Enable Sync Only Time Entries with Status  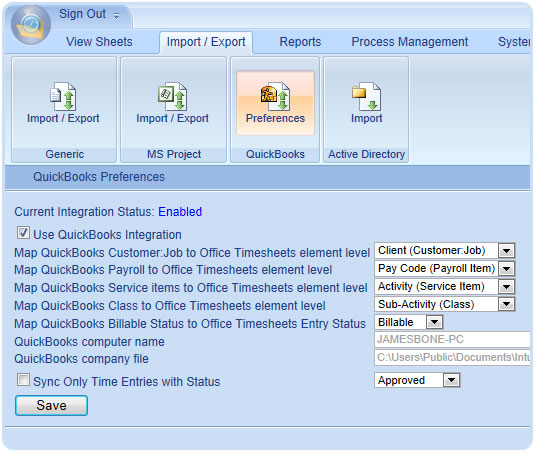click(23, 379)
